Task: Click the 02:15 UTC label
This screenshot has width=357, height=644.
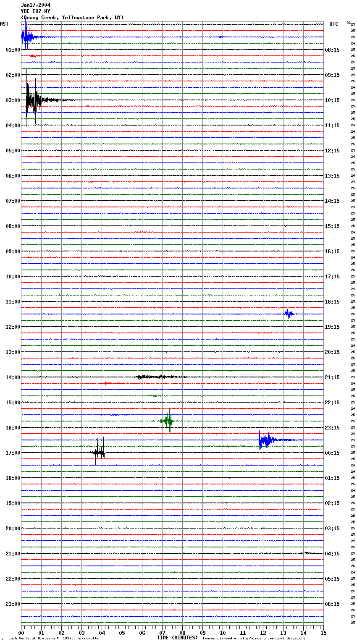Action: pos(332,503)
